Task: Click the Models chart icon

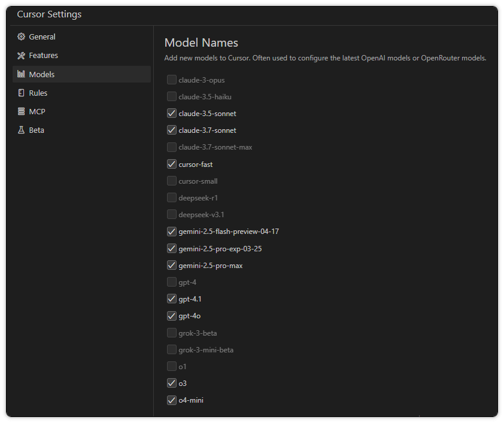Action: point(21,74)
